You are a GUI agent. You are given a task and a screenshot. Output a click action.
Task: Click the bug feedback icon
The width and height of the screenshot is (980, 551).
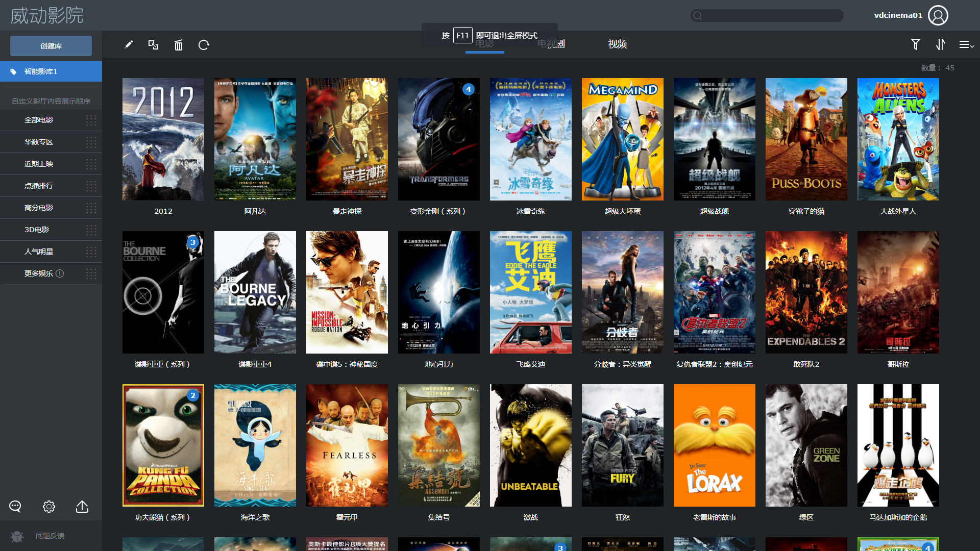pos(17,536)
